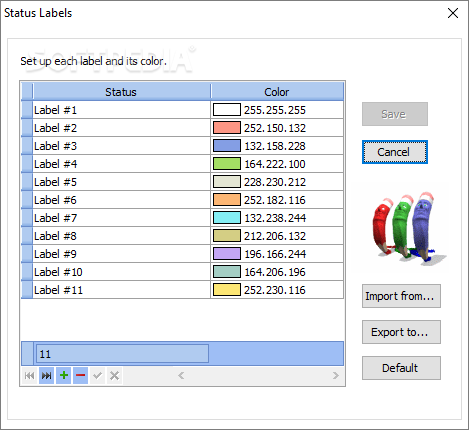Image resolution: width=469 pixels, height=430 pixels.
Task: Pick the yellow swatch for Label #11
Action: coord(227,290)
